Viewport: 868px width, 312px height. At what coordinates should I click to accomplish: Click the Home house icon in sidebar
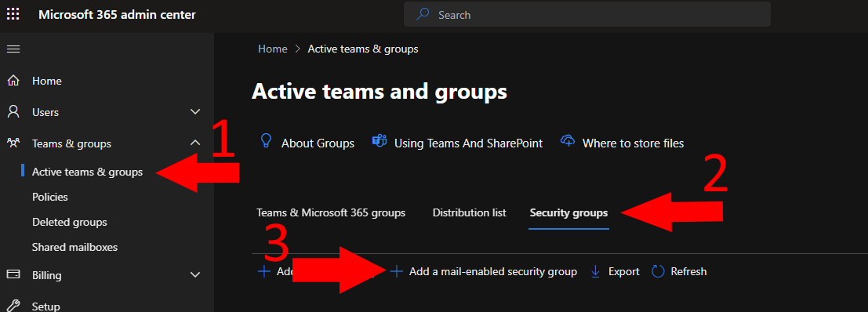click(x=13, y=81)
